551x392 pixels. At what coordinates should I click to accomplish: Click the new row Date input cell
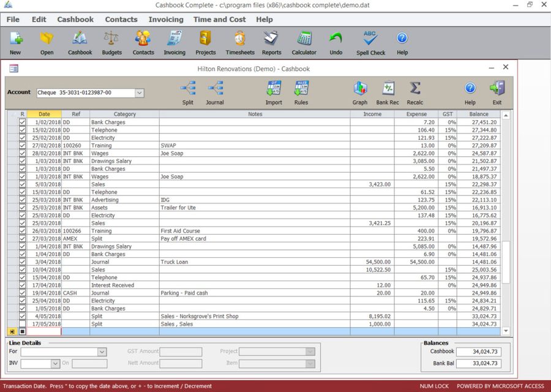point(44,331)
